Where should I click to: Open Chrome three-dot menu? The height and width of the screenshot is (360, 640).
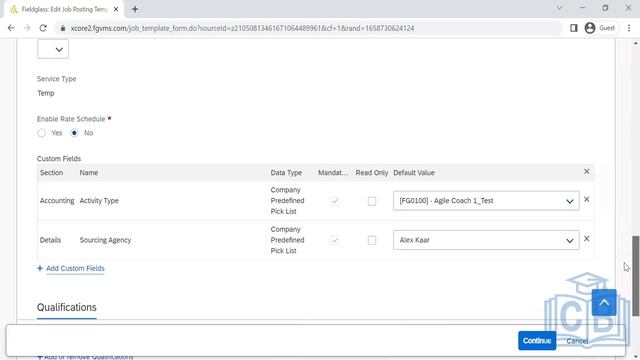coord(629,28)
